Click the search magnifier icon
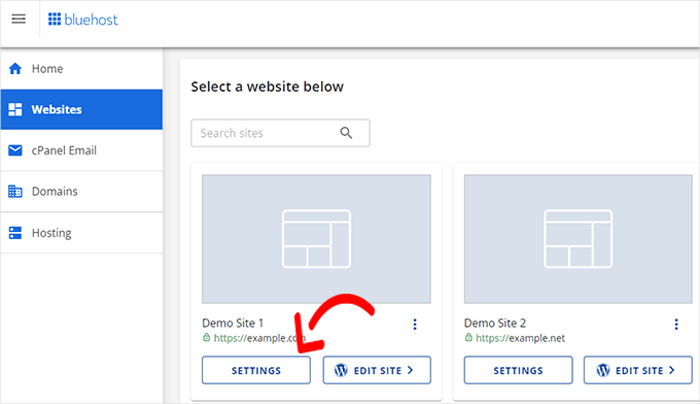Image resolution: width=700 pixels, height=404 pixels. (347, 133)
